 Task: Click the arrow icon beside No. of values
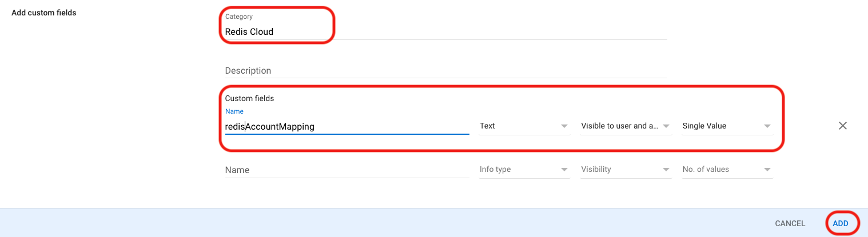[767, 170]
